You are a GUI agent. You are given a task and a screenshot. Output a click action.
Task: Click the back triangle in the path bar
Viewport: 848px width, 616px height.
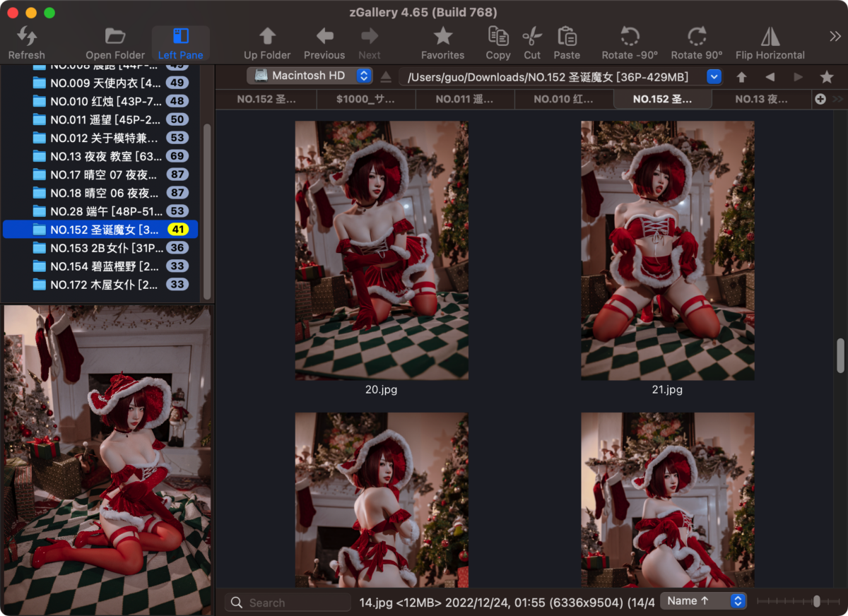770,77
